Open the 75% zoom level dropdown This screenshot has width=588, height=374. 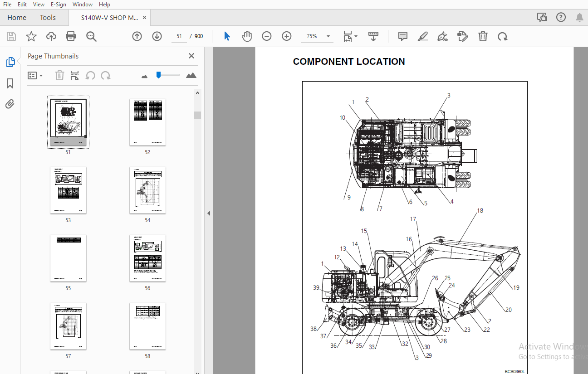click(x=328, y=36)
